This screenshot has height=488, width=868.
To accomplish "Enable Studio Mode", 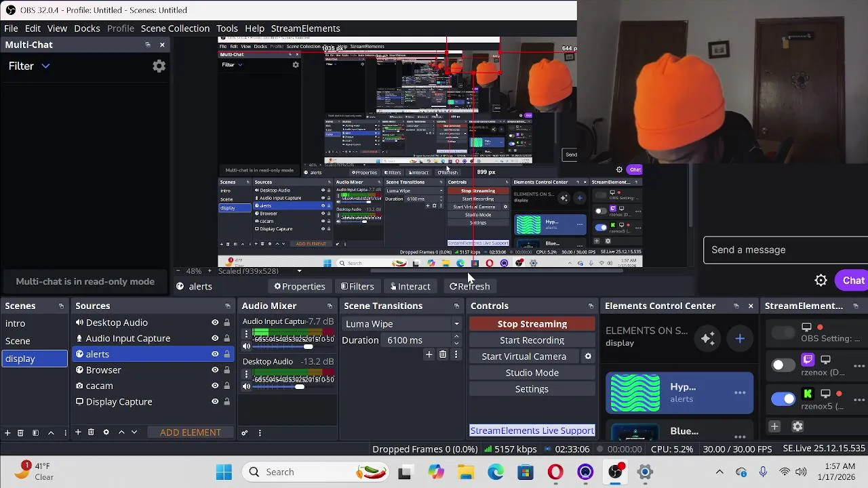I will click(532, 373).
